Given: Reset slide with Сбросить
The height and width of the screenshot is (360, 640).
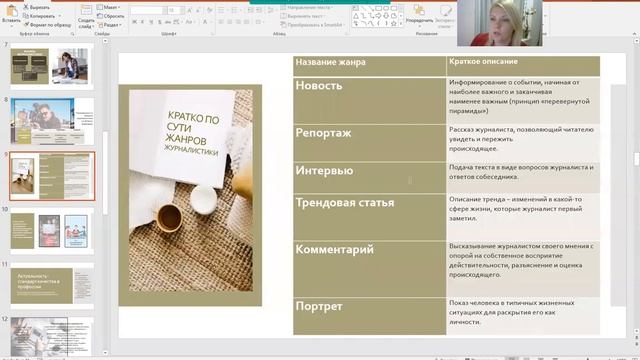Looking at the screenshot, I should 111,16.
